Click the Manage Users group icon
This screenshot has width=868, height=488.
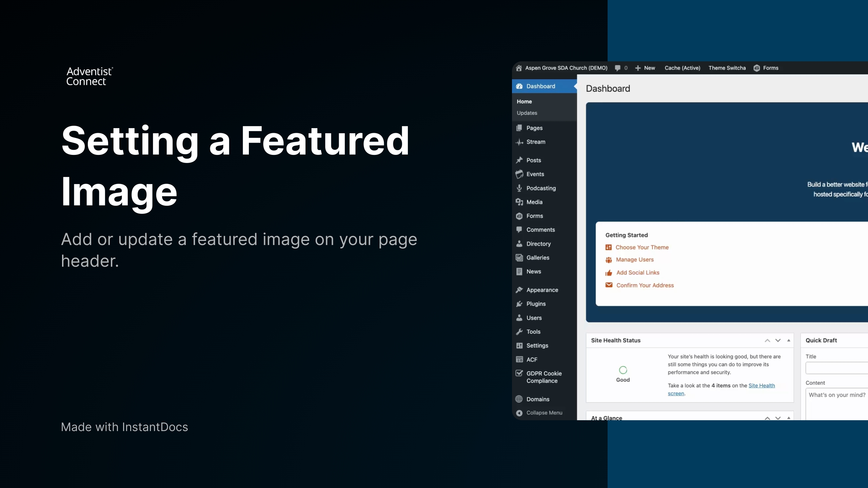(609, 260)
